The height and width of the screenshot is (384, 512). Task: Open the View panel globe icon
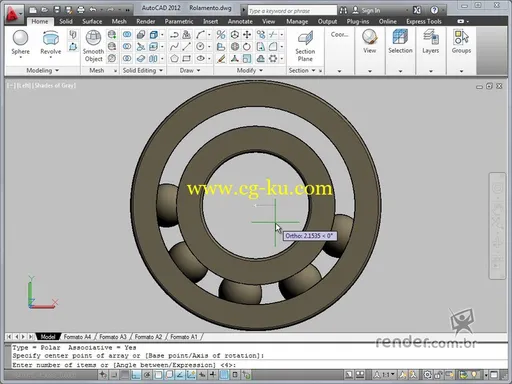pos(369,37)
